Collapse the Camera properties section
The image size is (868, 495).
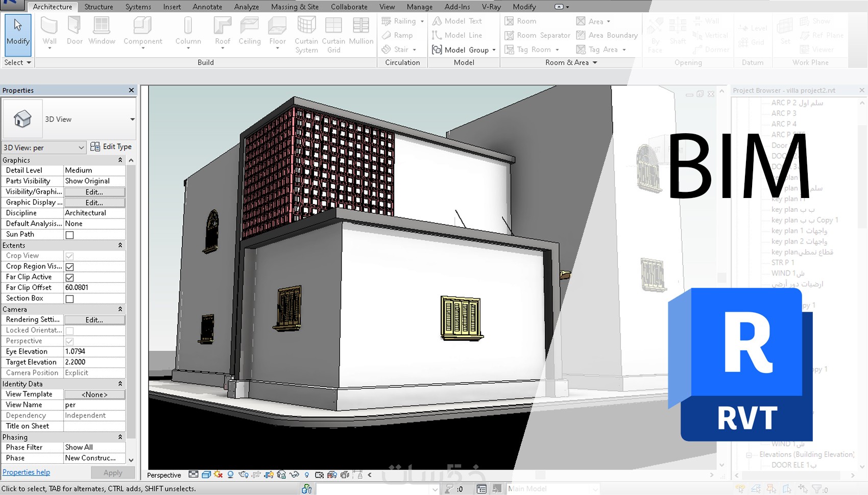coord(120,309)
